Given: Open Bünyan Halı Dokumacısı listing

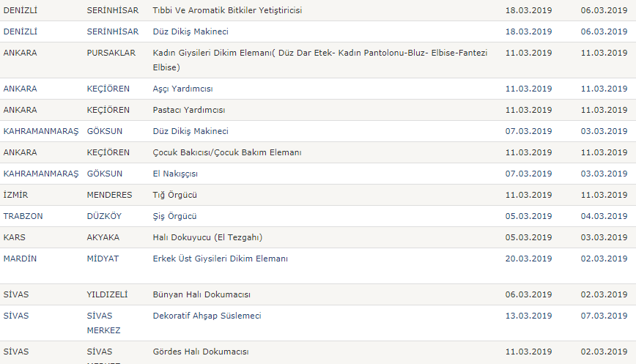Looking at the screenshot, I should pyautogui.click(x=201, y=294).
